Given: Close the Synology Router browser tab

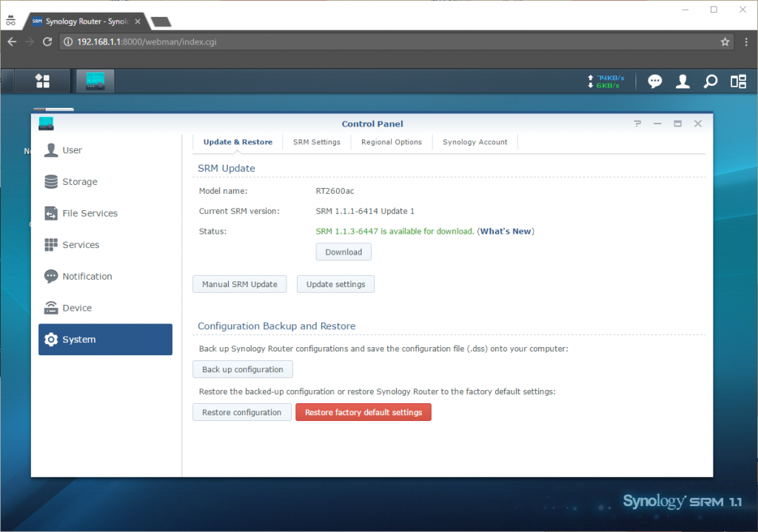Looking at the screenshot, I should click(x=138, y=21).
